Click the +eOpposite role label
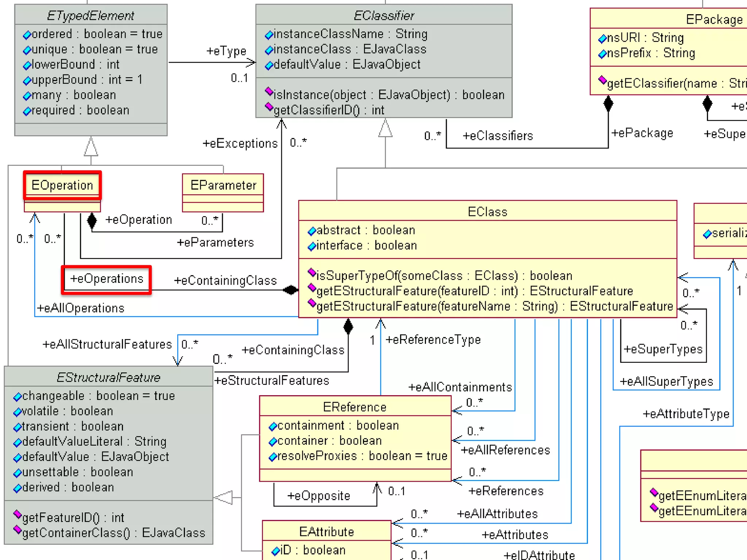The width and height of the screenshot is (747, 560). point(318,496)
